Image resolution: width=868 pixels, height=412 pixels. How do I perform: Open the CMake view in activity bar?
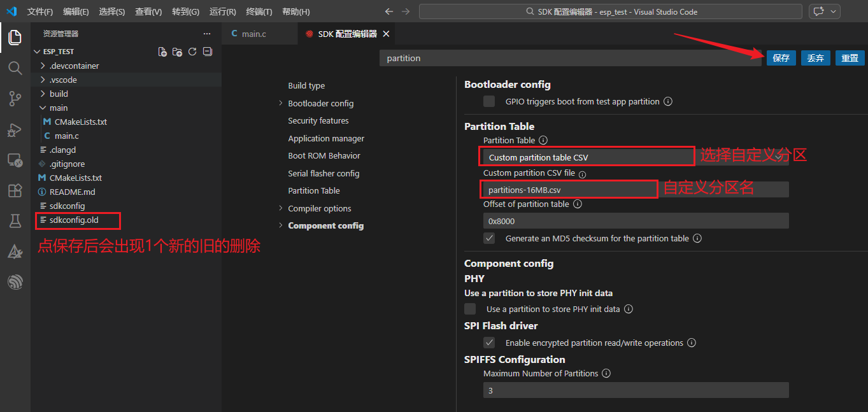pyautogui.click(x=15, y=252)
